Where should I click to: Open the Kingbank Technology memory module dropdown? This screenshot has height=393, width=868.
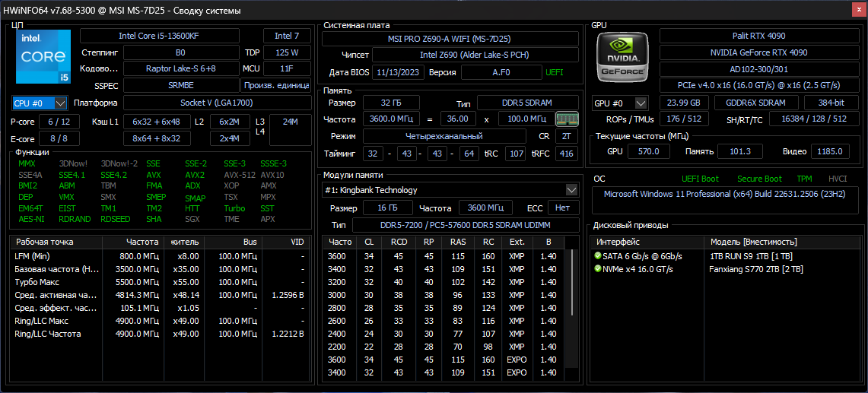(451, 189)
